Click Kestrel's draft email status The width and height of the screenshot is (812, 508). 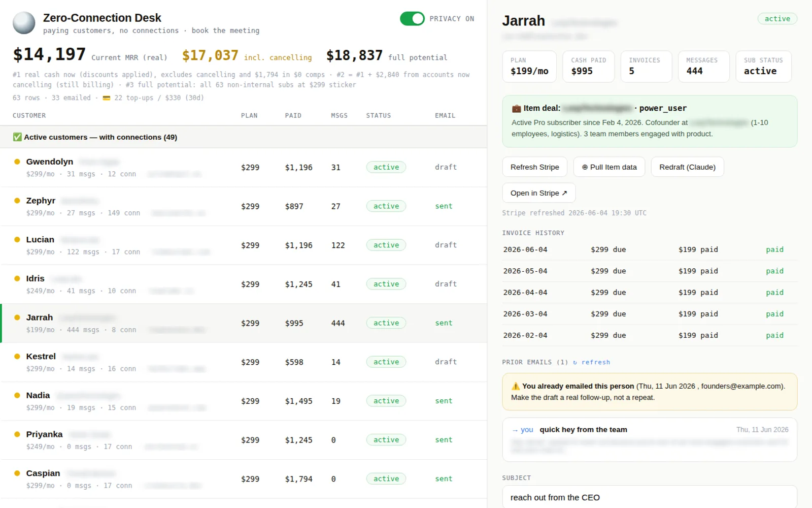[446, 362]
